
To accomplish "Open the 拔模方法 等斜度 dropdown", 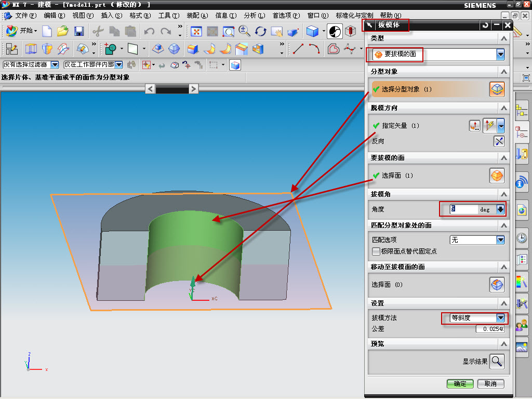I will (500, 318).
